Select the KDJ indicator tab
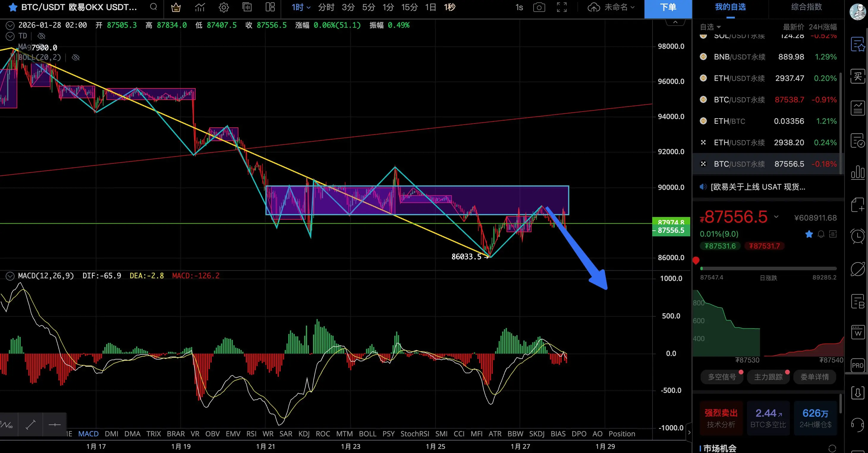Image resolution: width=868 pixels, height=453 pixels. (304, 434)
